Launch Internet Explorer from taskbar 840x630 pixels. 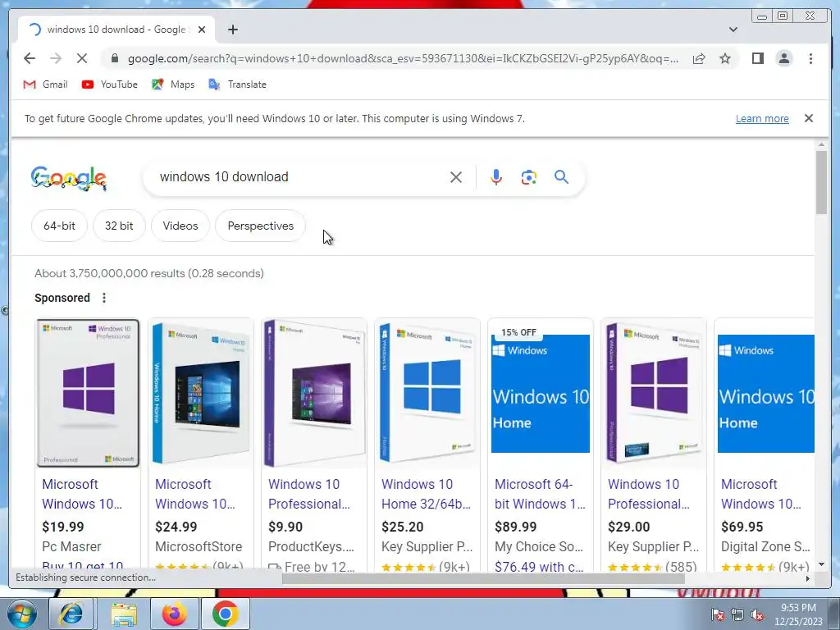tap(71, 614)
